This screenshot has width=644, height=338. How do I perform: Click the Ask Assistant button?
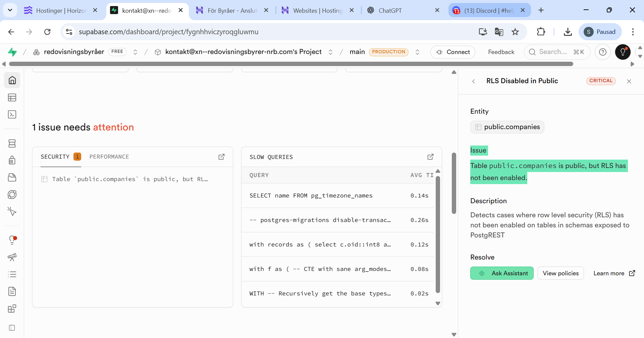coord(502,273)
